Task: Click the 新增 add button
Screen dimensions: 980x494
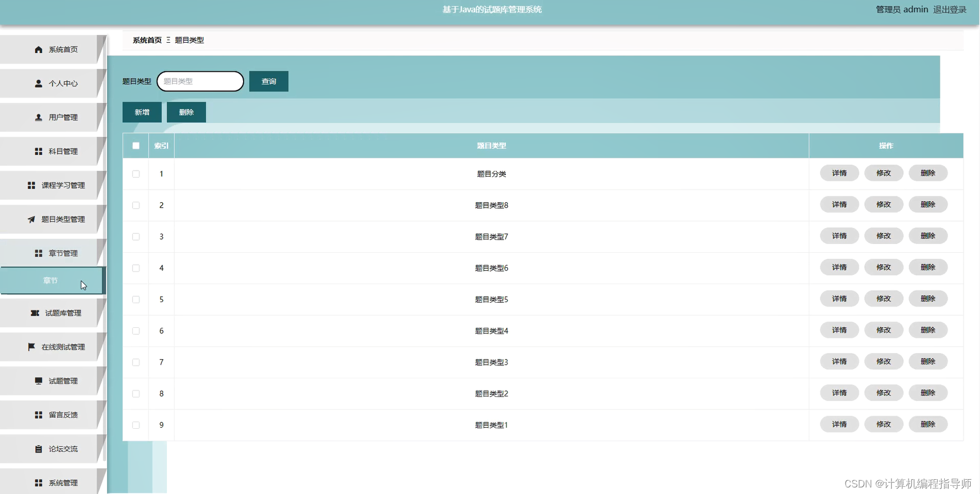Action: coord(142,112)
